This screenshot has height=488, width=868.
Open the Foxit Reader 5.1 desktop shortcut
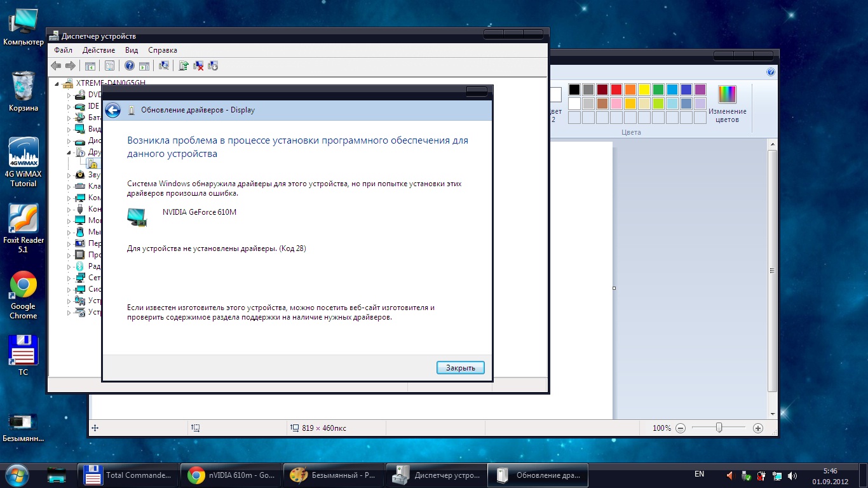point(24,229)
